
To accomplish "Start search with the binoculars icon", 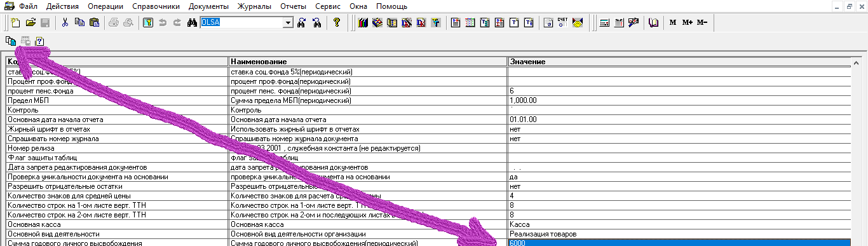I will [x=192, y=23].
